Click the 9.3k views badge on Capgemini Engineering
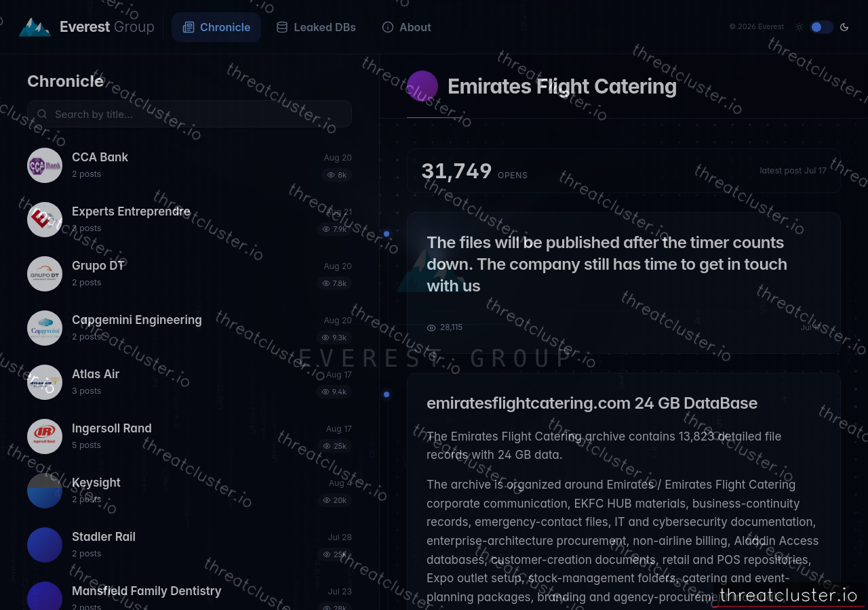This screenshot has height=610, width=868. tap(334, 338)
